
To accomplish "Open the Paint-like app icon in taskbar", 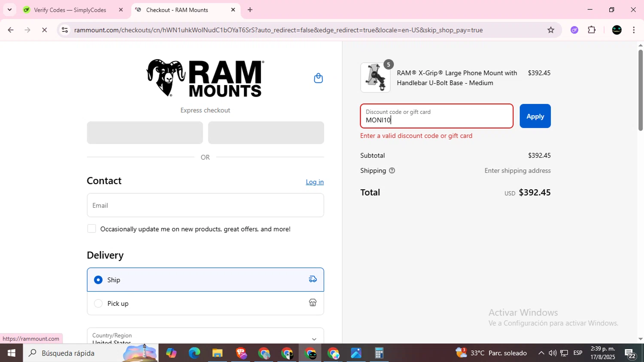I will tap(356, 353).
